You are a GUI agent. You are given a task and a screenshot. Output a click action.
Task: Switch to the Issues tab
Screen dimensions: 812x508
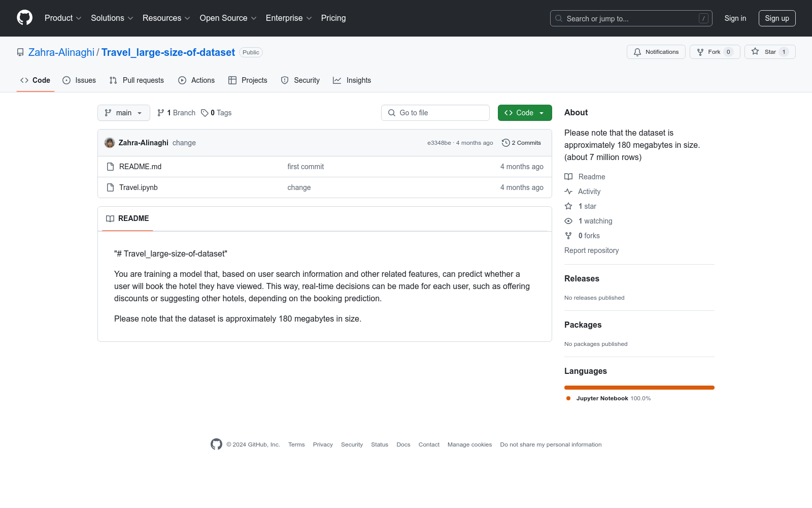pyautogui.click(x=79, y=80)
